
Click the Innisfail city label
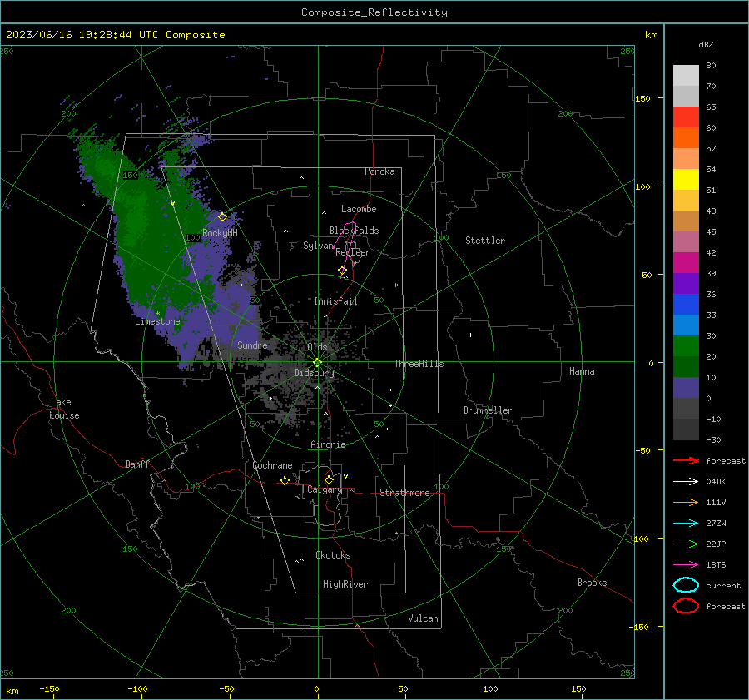point(335,301)
